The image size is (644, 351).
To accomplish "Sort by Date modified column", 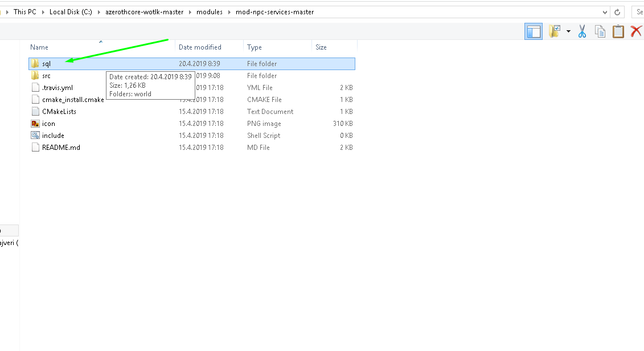I will tap(200, 47).
